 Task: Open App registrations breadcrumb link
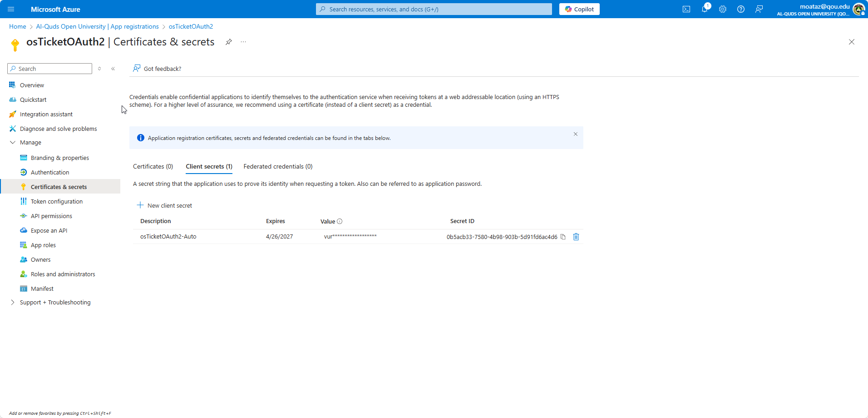pos(97,26)
